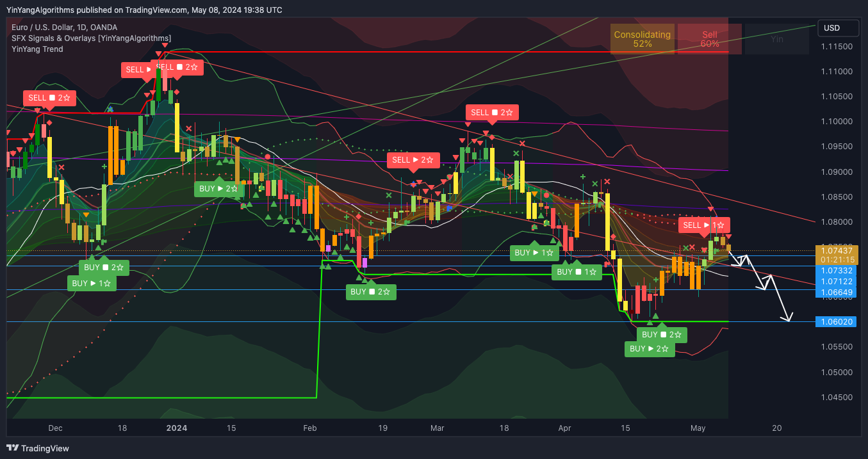
Task: Select the 'SFX Signals & Overlays [YinYangAlgorithms]' indicator label
Action: (92, 38)
